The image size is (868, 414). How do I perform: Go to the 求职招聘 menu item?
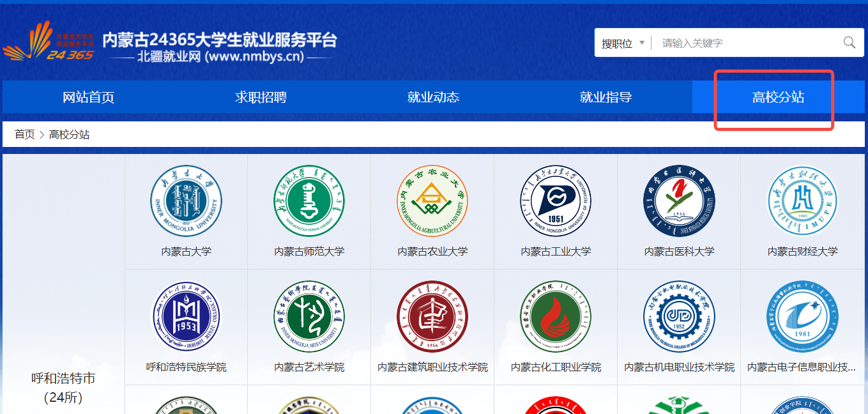(x=261, y=97)
